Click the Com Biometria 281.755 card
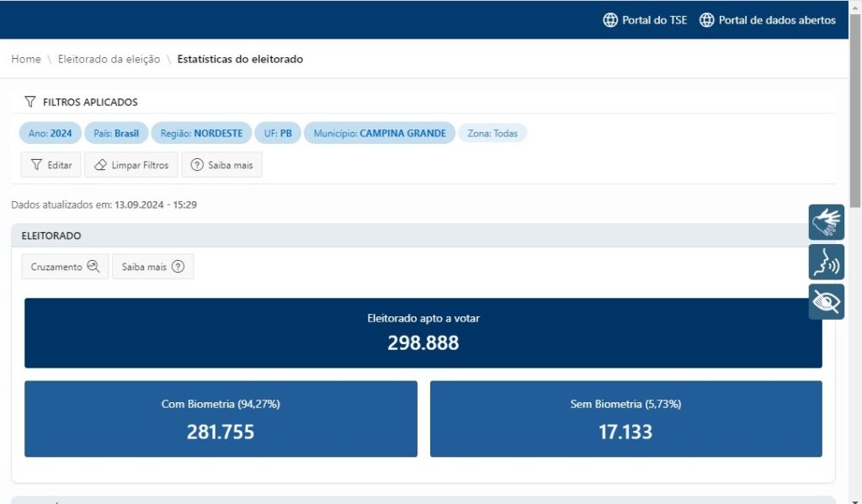 point(221,419)
